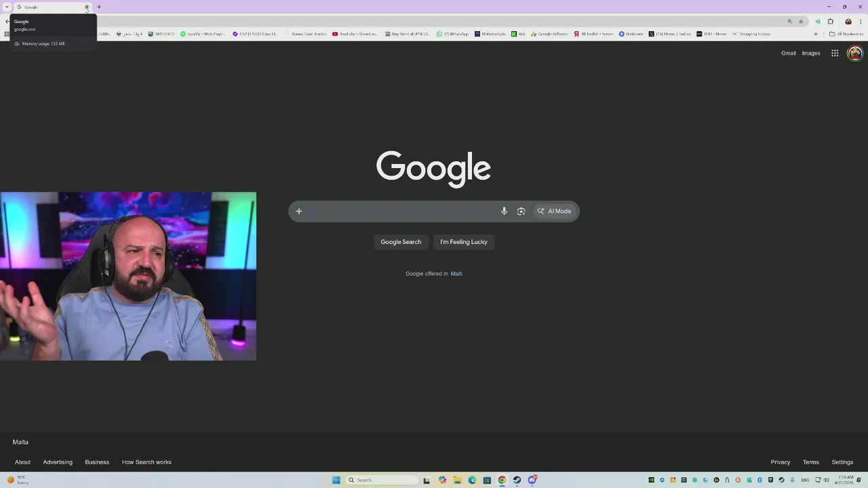Open zoom magnifier icon in address bar
This screenshot has width=868, height=488.
tap(789, 22)
